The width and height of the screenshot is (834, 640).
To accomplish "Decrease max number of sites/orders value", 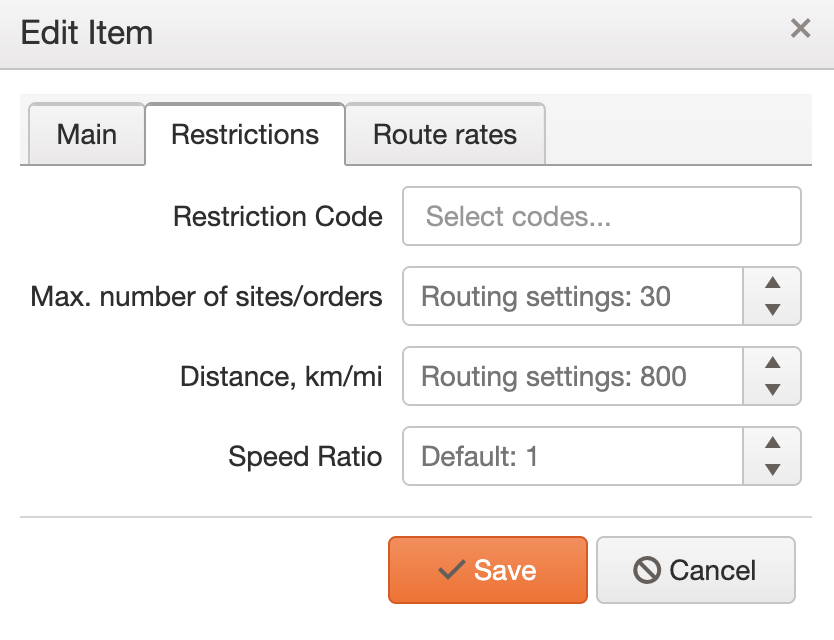I will (x=772, y=310).
